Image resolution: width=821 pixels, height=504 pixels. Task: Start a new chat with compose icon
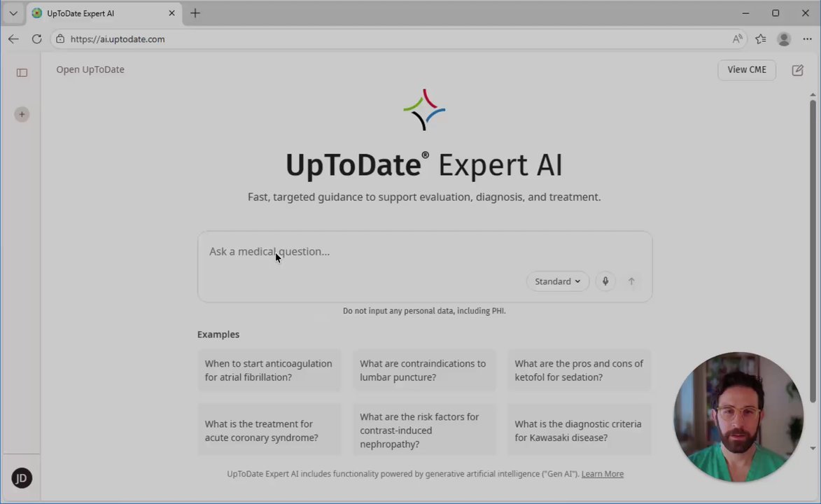[x=797, y=70]
